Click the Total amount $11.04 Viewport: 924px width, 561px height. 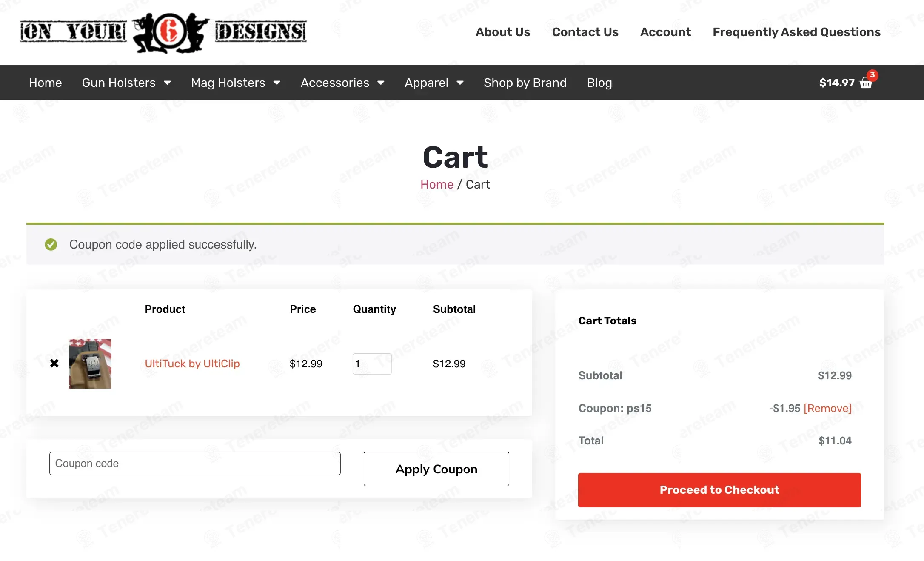835,441
